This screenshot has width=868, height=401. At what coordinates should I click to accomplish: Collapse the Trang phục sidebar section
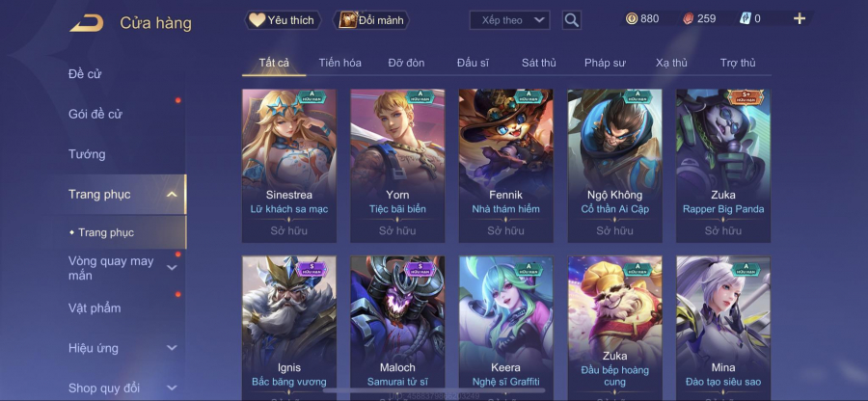[172, 194]
